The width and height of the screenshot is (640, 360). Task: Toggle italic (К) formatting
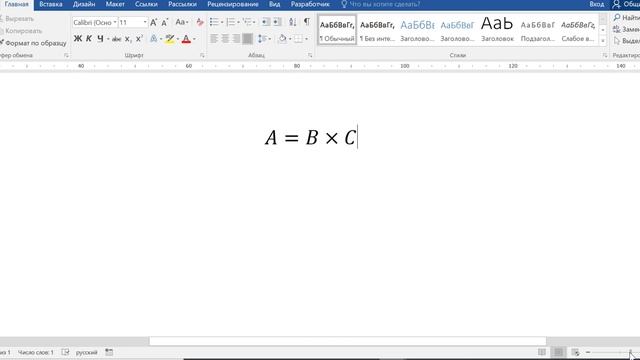tap(89, 39)
